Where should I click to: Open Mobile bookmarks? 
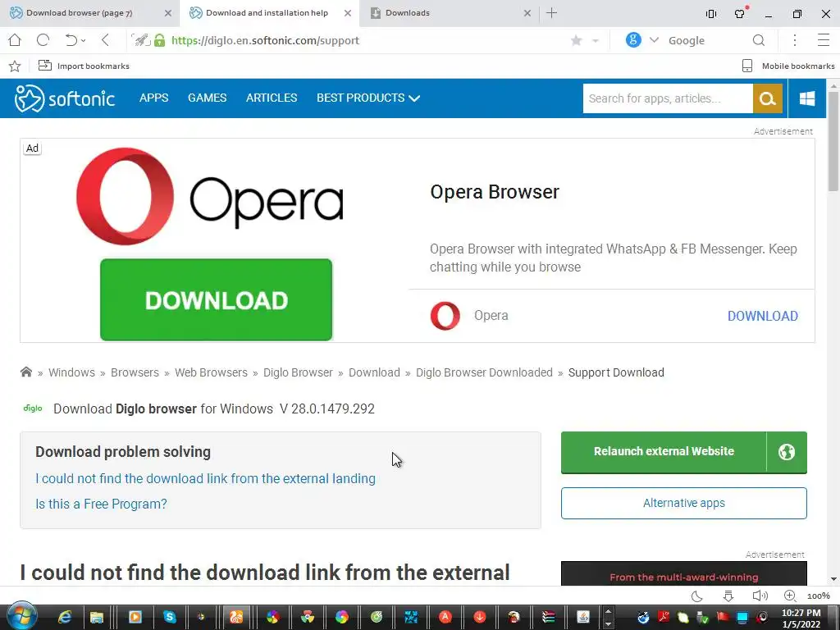pos(788,66)
